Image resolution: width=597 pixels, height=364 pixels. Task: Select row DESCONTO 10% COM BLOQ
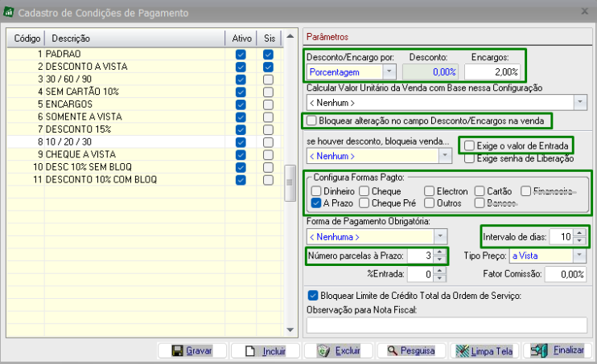pyautogui.click(x=145, y=179)
